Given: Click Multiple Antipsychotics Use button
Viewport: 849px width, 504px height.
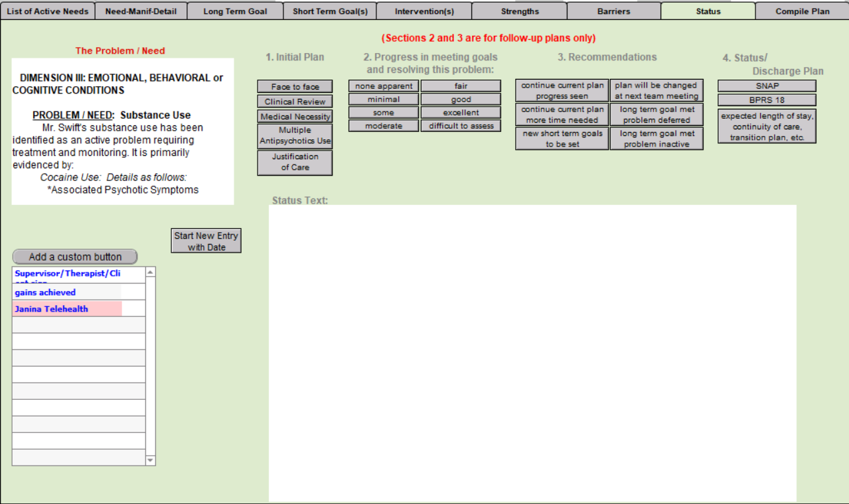Looking at the screenshot, I should (x=295, y=136).
